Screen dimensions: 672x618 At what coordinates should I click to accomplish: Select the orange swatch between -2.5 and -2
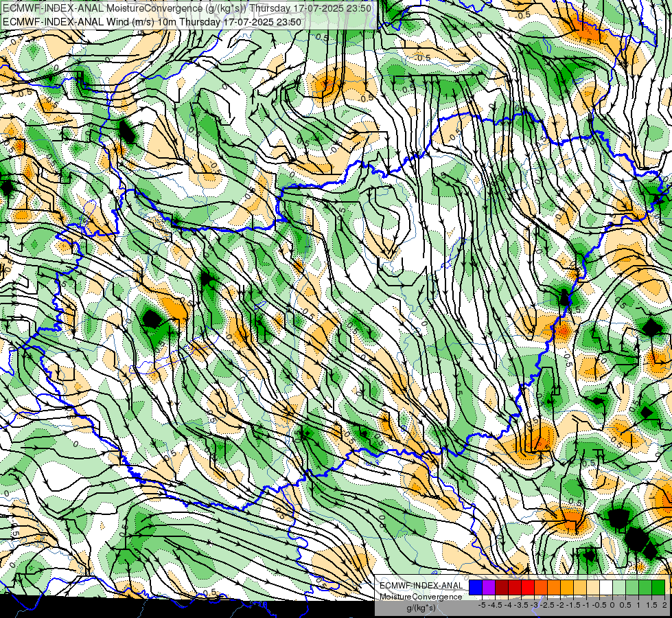pos(554,587)
